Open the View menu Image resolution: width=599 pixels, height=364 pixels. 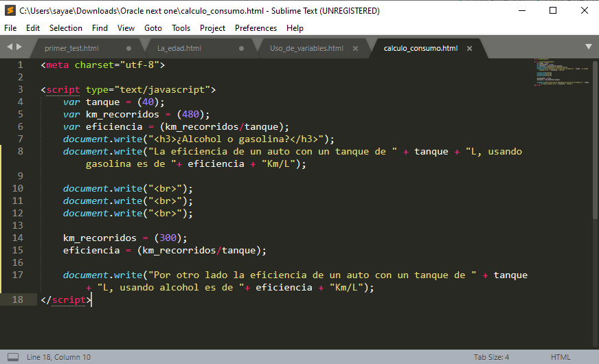pos(126,28)
